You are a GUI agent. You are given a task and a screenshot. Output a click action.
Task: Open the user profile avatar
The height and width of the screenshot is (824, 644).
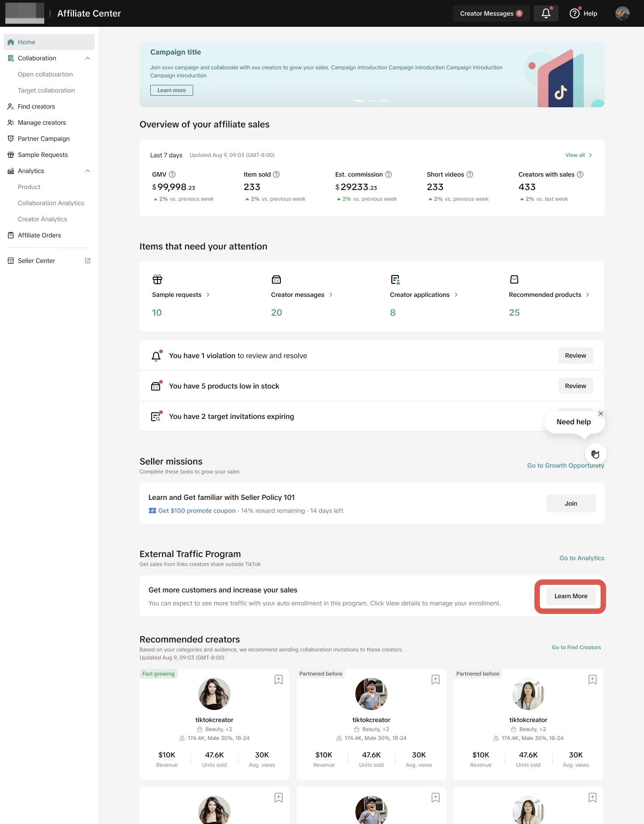[x=622, y=13]
